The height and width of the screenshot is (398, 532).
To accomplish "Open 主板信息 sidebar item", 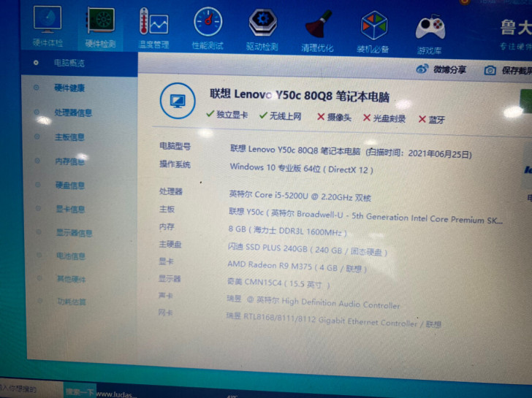I will tap(70, 137).
